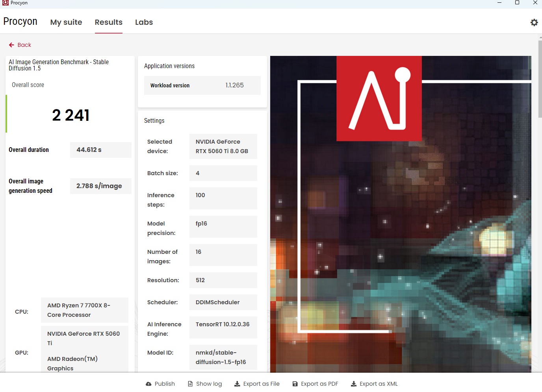542x392 pixels.
Task: Click the Settings section heading
Action: [154, 121]
